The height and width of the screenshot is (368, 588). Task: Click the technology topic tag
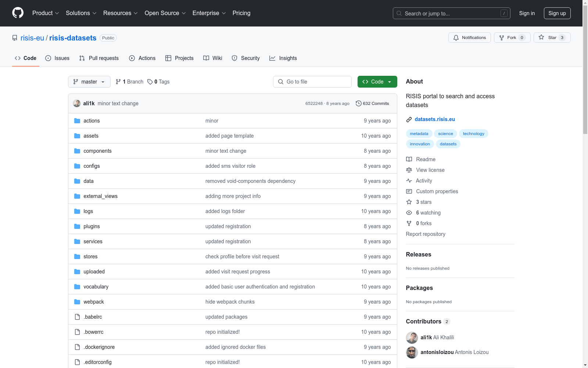click(x=474, y=134)
